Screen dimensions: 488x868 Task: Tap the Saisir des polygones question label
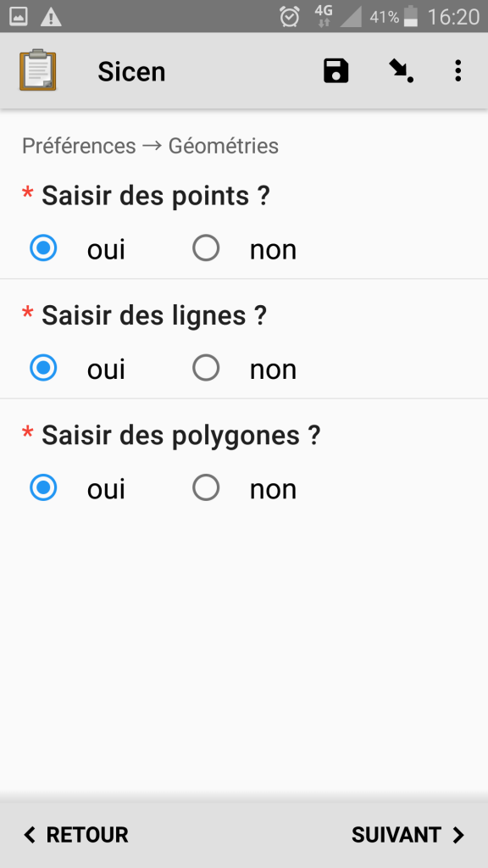[181, 436]
